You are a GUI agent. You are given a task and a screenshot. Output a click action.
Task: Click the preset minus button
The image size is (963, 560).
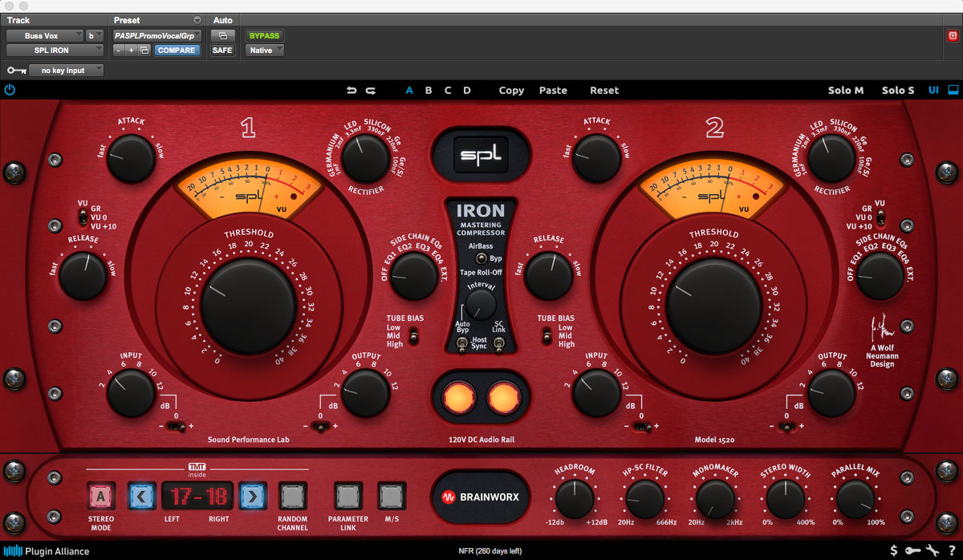click(118, 50)
